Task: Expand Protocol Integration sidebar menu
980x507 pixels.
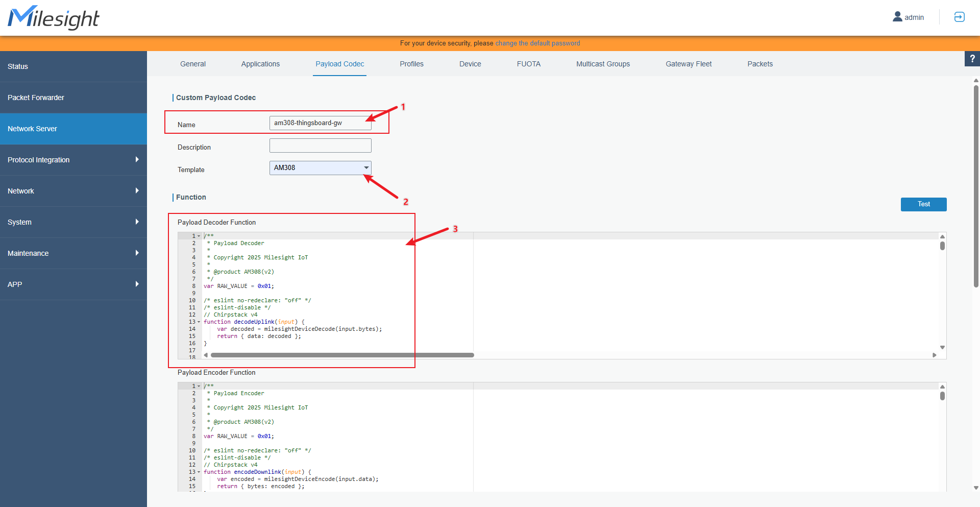Action: tap(73, 160)
